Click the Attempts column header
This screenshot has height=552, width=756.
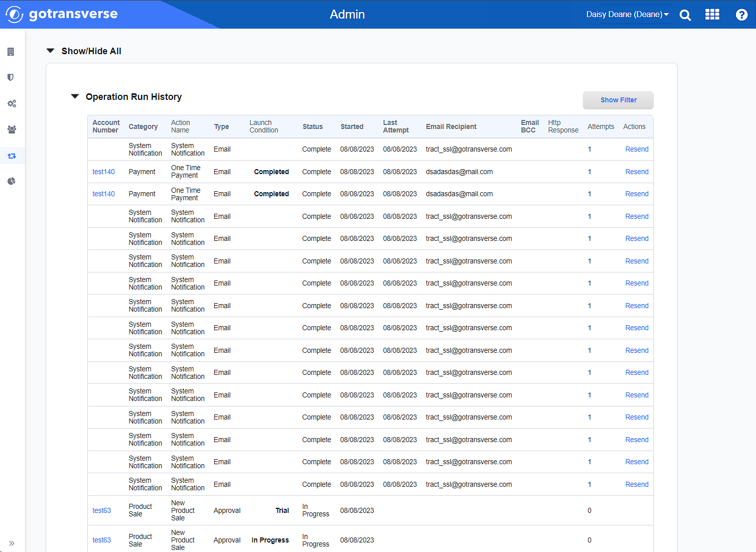pyautogui.click(x=600, y=126)
